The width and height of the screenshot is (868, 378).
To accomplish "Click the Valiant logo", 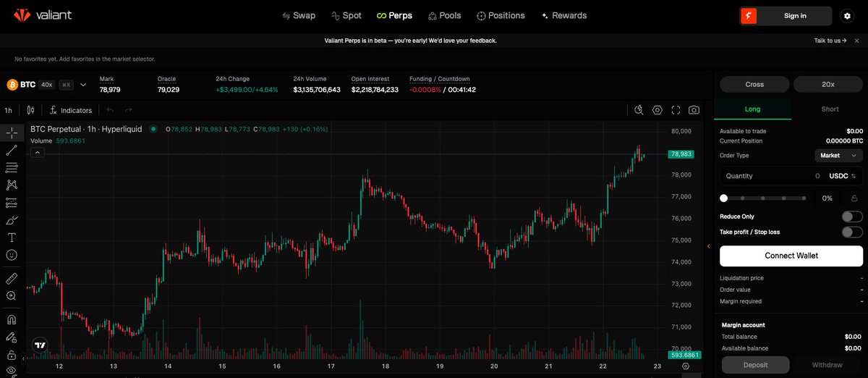I will (43, 15).
